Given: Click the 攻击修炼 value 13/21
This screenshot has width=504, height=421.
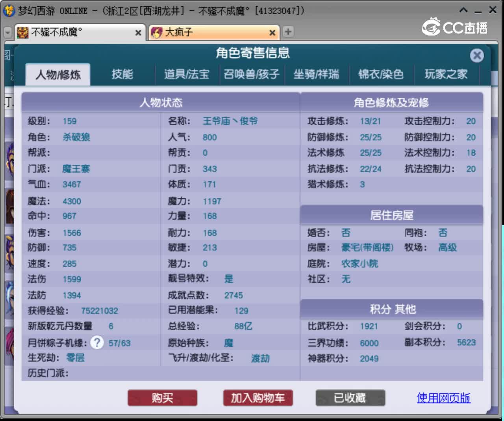Looking at the screenshot, I should 371,121.
